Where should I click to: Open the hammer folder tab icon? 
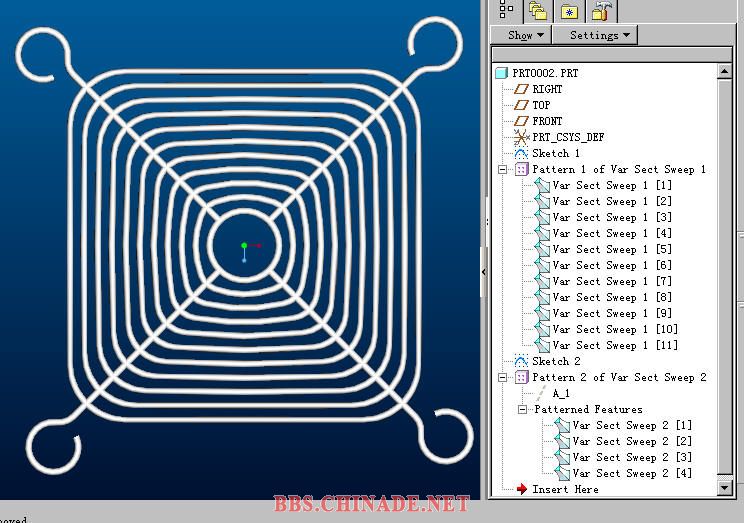(602, 10)
